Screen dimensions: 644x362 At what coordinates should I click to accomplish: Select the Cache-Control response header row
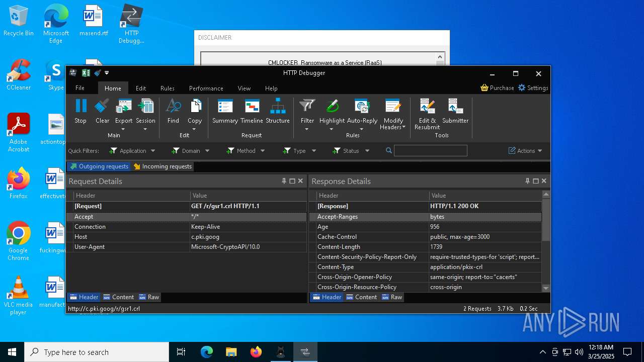tap(426, 237)
